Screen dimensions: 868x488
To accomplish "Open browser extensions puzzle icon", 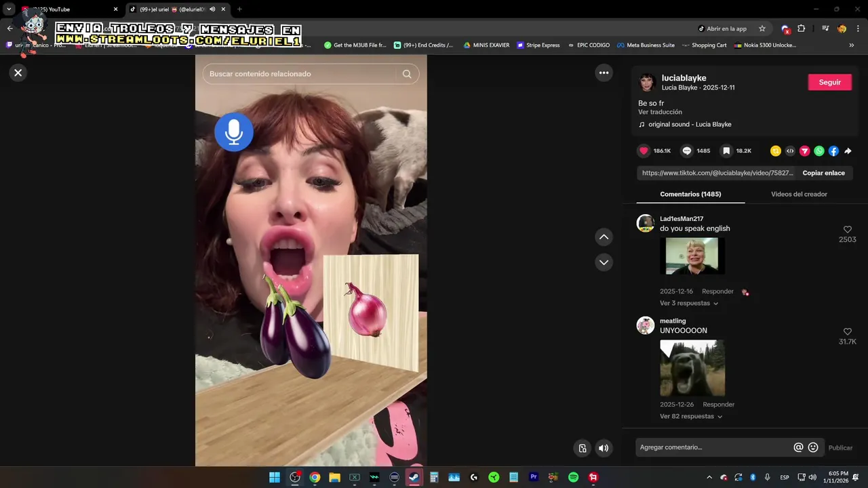I will (x=802, y=28).
